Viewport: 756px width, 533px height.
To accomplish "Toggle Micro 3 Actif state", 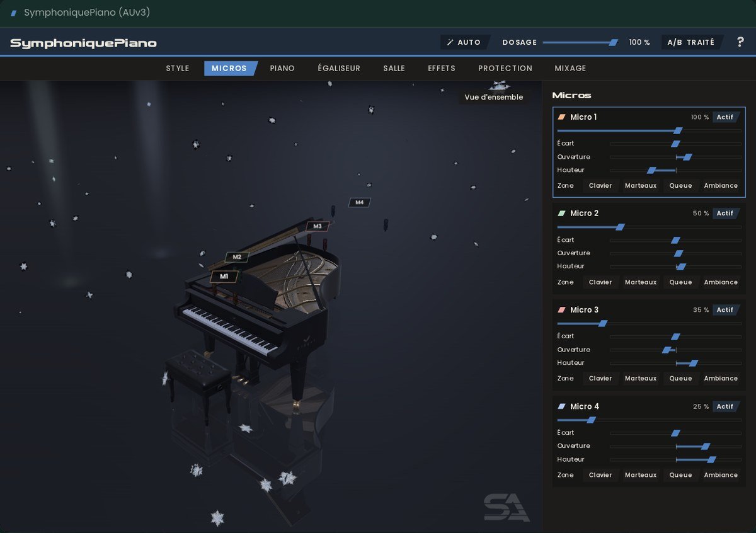I will (x=725, y=310).
